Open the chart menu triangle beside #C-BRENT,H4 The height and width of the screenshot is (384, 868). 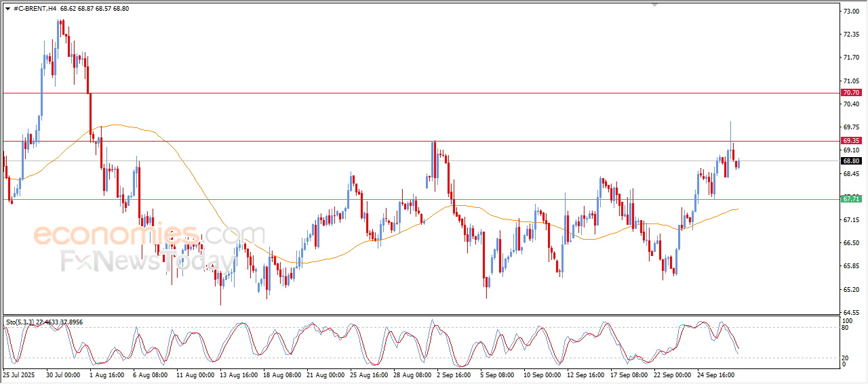click(x=7, y=9)
